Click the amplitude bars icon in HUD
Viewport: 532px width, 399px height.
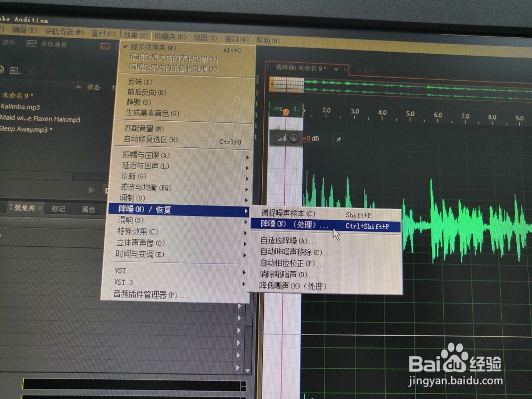pos(281,138)
